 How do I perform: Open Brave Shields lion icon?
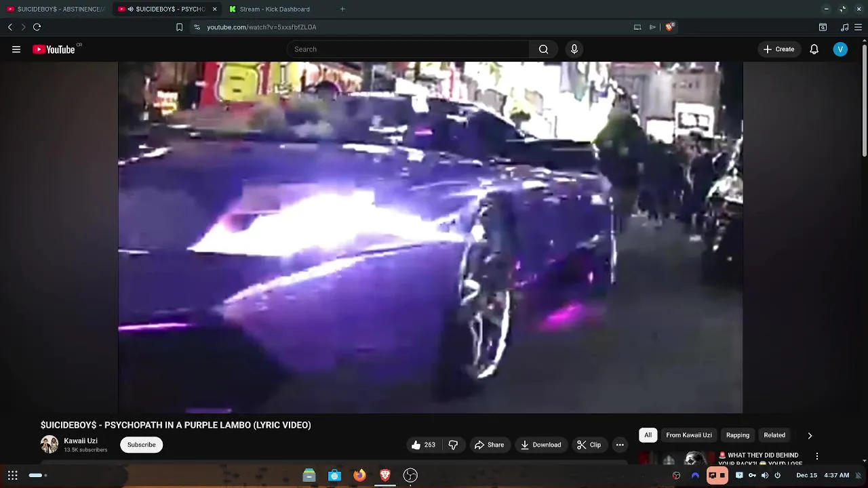pyautogui.click(x=669, y=27)
